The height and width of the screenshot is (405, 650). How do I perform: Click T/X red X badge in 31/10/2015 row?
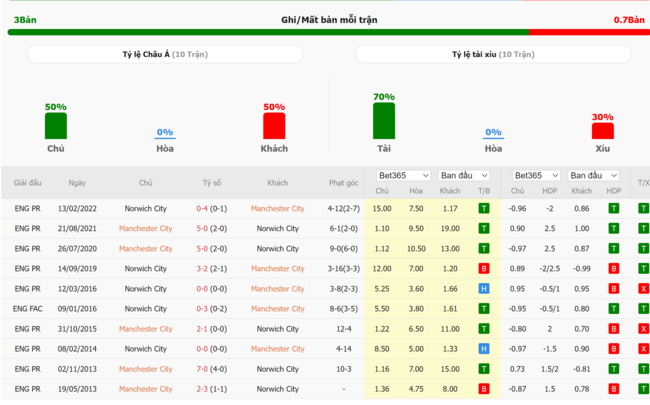(644, 329)
